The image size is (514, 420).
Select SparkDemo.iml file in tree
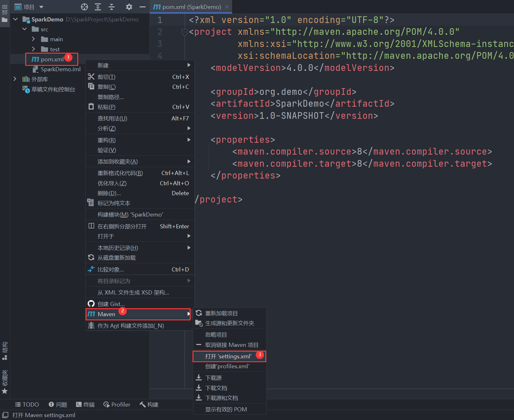[57, 69]
